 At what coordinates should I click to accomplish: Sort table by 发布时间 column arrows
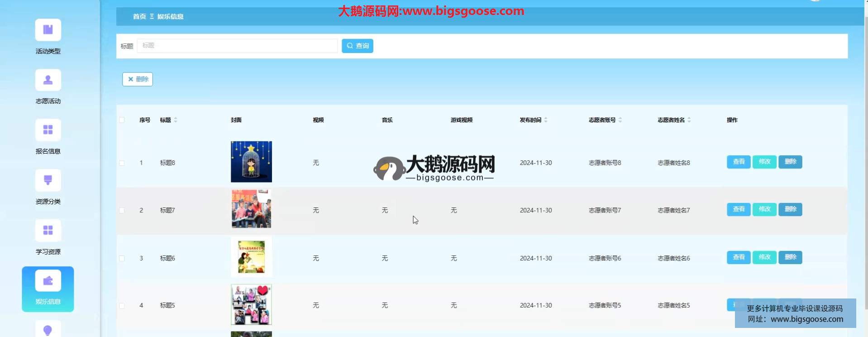click(x=546, y=120)
